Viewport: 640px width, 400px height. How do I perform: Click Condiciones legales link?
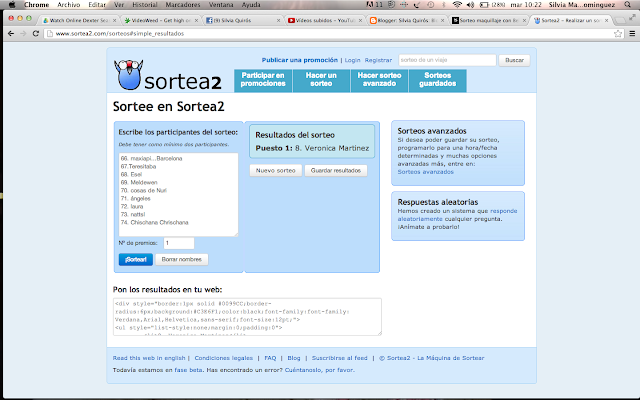223,358
